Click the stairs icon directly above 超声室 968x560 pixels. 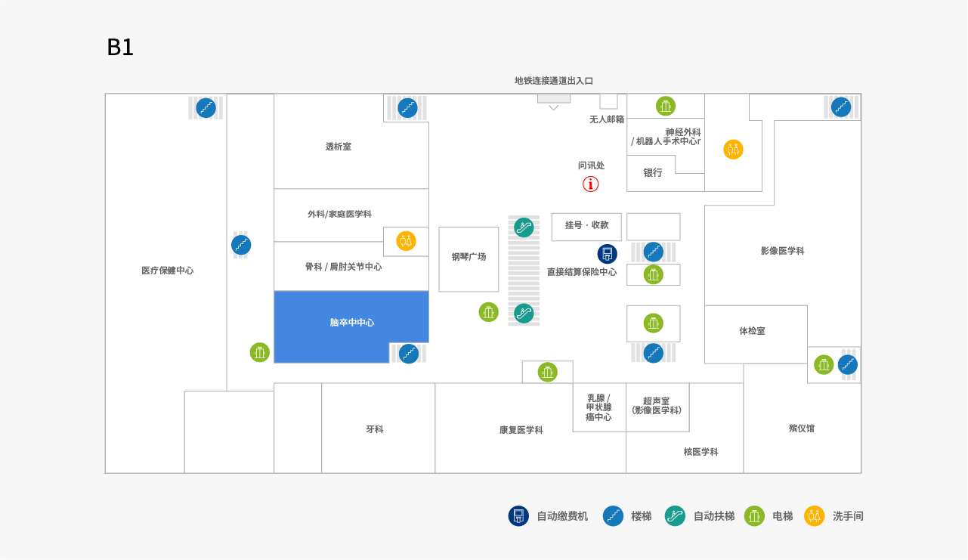click(654, 353)
